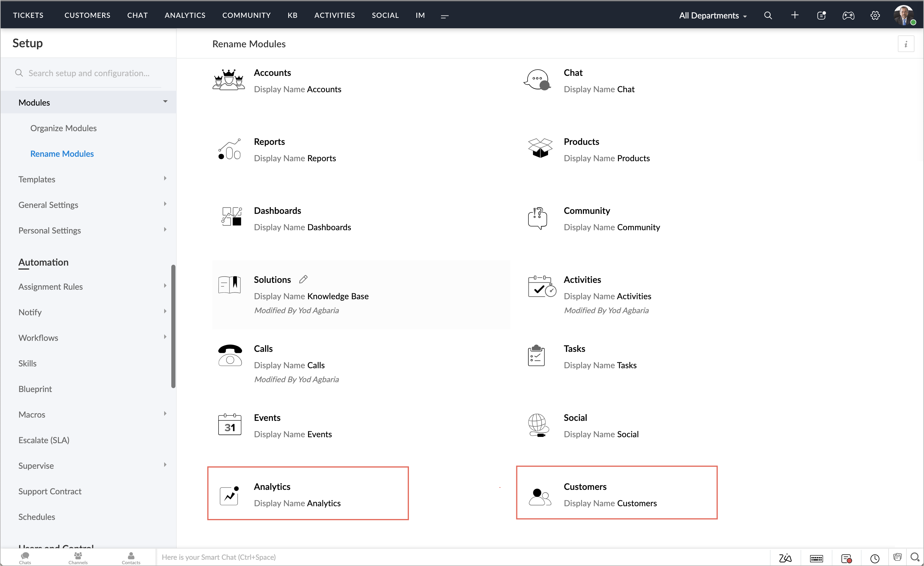Click the plus add-new icon in header

click(794, 15)
